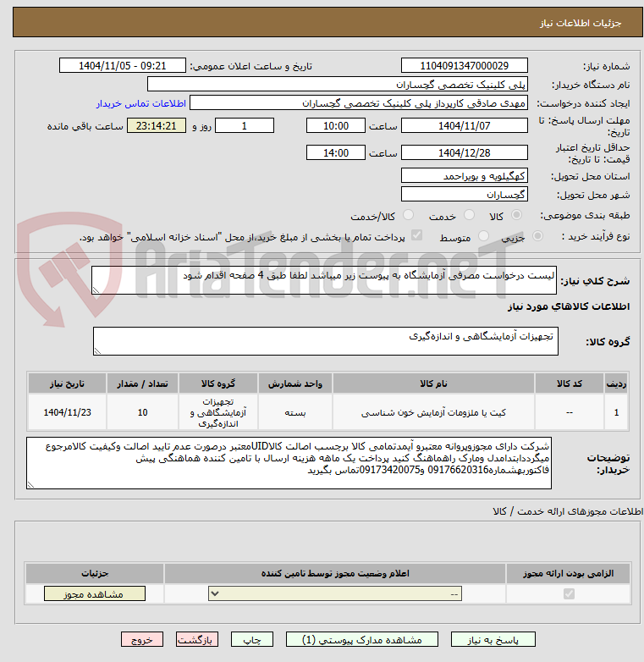Viewport: 644px width, 662px height.
Task: Click the row number cell 1
Action: click(616, 412)
